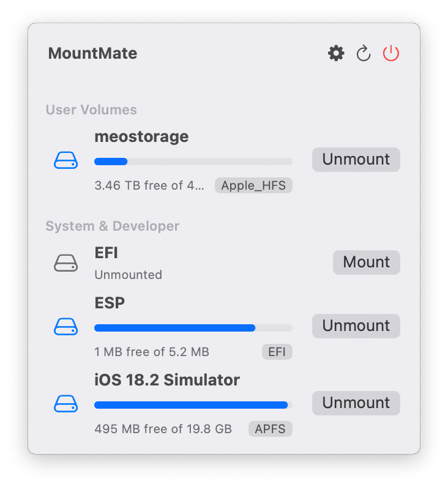Click the User Volumes section header
The width and height of the screenshot is (448, 487).
[91, 110]
